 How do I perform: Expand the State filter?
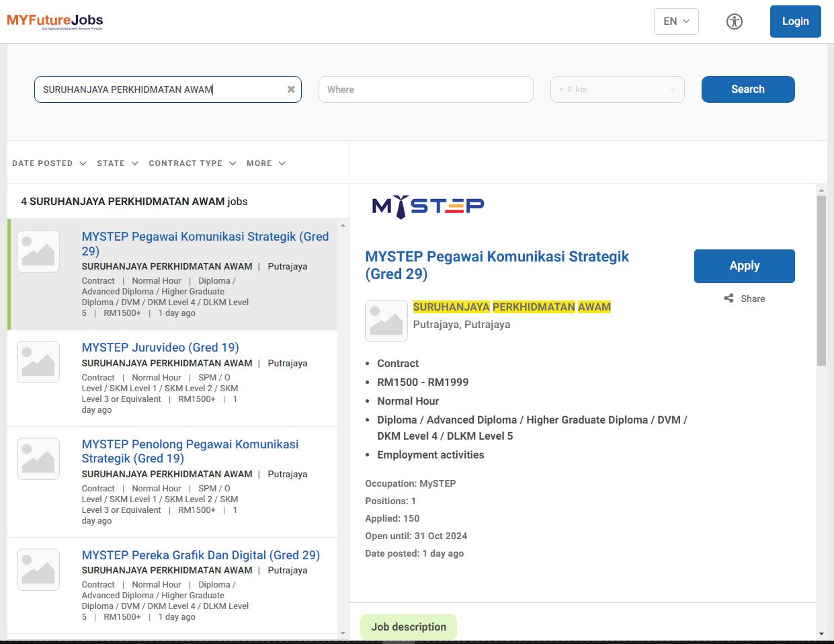coord(118,163)
